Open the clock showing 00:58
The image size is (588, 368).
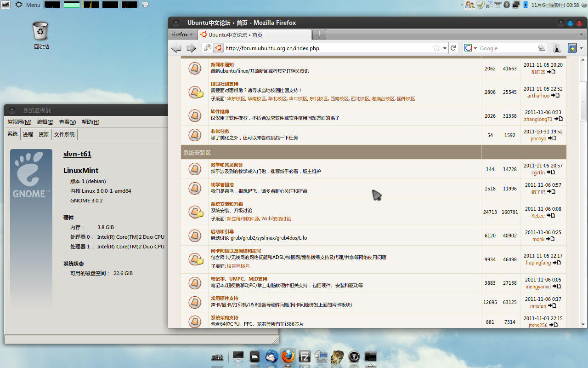tap(555, 5)
